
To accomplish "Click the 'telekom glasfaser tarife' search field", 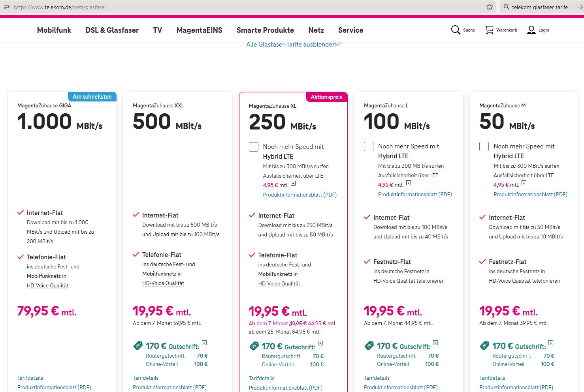I will [x=540, y=7].
